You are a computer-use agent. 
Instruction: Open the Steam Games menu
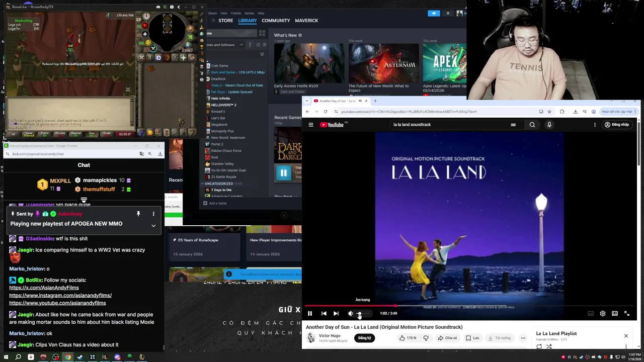click(249, 13)
